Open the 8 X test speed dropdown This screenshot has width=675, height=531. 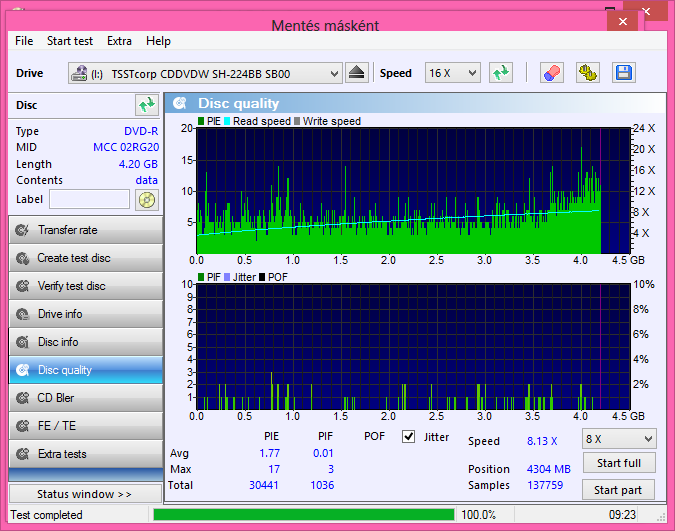pyautogui.click(x=648, y=439)
